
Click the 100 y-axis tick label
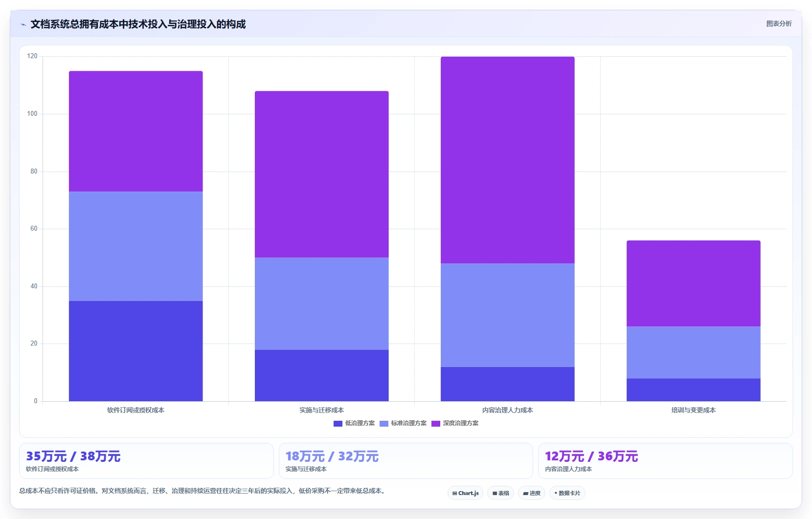pyautogui.click(x=32, y=114)
